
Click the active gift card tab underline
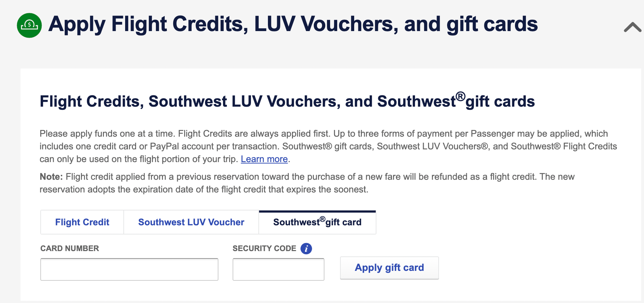(x=317, y=210)
